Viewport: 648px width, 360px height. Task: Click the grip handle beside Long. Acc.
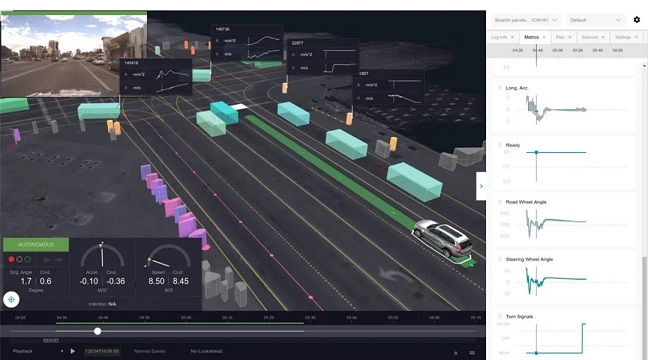[499, 88]
